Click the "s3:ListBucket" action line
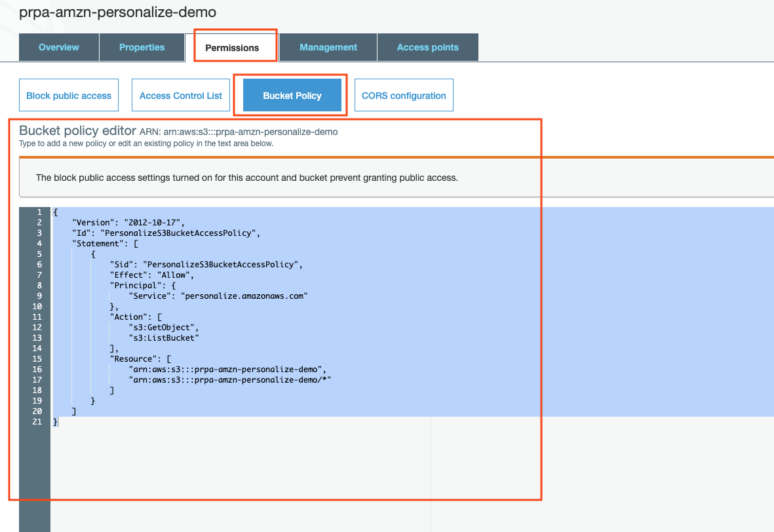Image resolution: width=774 pixels, height=532 pixels. point(164,337)
